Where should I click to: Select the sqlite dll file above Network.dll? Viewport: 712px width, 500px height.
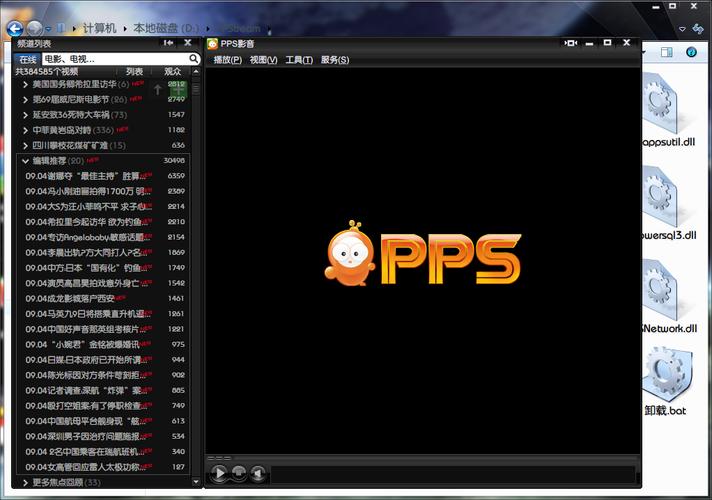pos(660,196)
